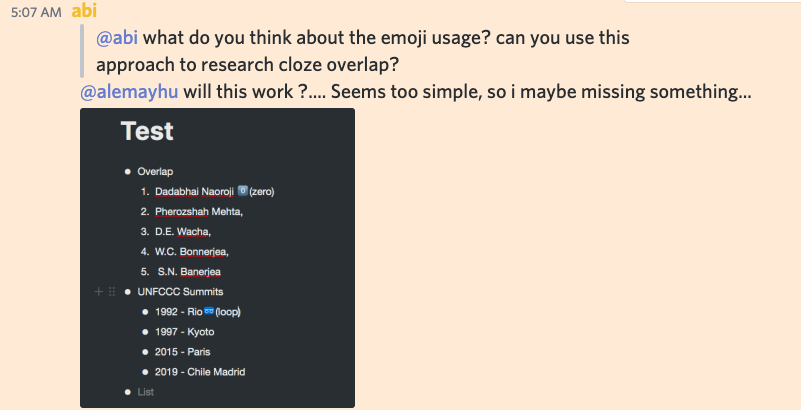Click the empty List placeholder bullet

146,392
